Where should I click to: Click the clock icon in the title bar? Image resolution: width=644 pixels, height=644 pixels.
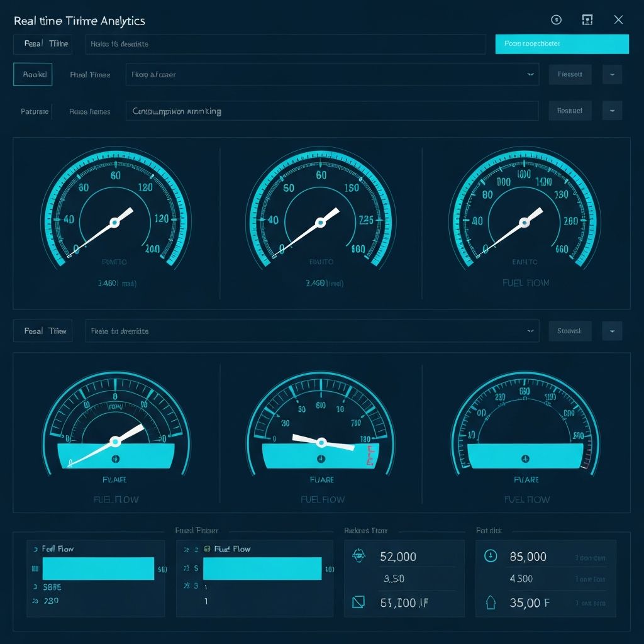pyautogui.click(x=556, y=19)
